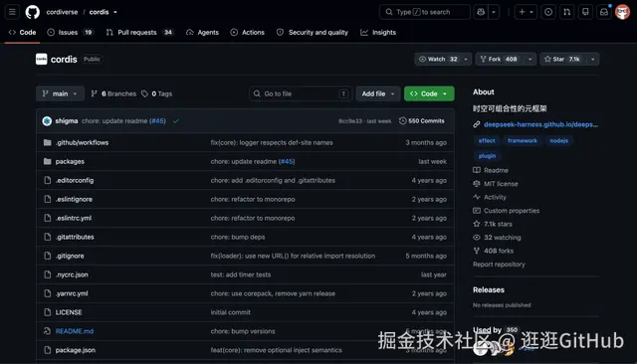Click the nodejs topic tag
Image resolution: width=637 pixels, height=364 pixels.
click(x=559, y=141)
